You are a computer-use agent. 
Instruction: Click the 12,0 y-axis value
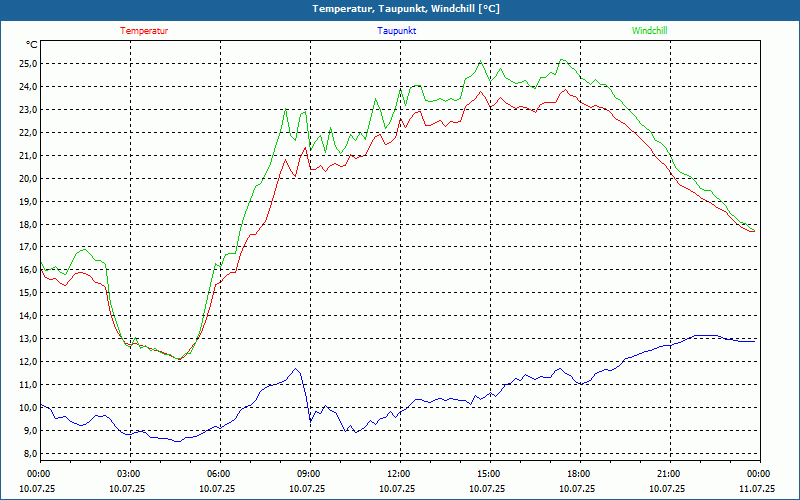pos(28,362)
